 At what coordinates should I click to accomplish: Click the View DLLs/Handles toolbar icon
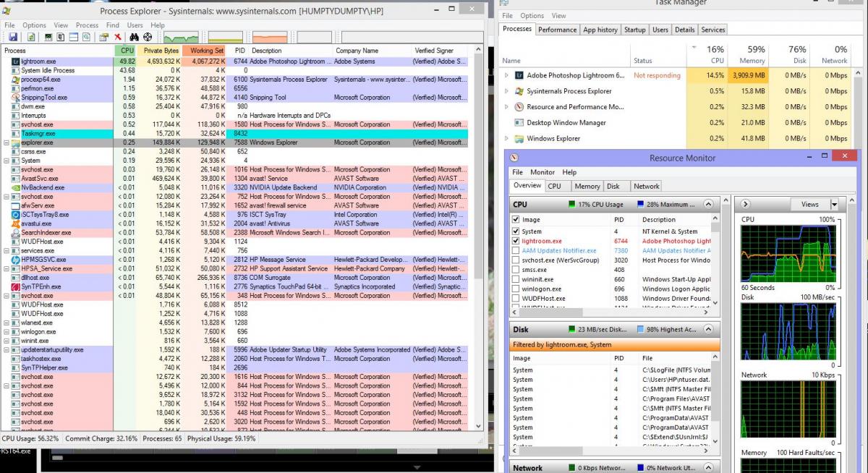point(86,37)
